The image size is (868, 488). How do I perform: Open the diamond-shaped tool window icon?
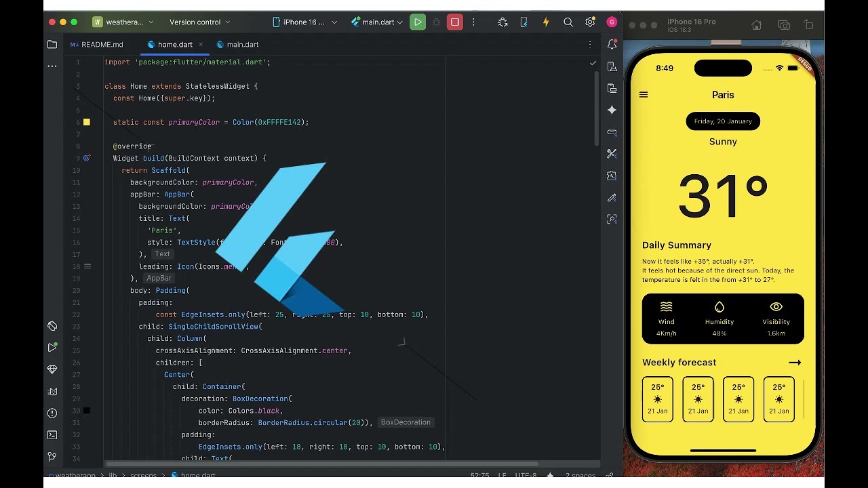point(52,369)
